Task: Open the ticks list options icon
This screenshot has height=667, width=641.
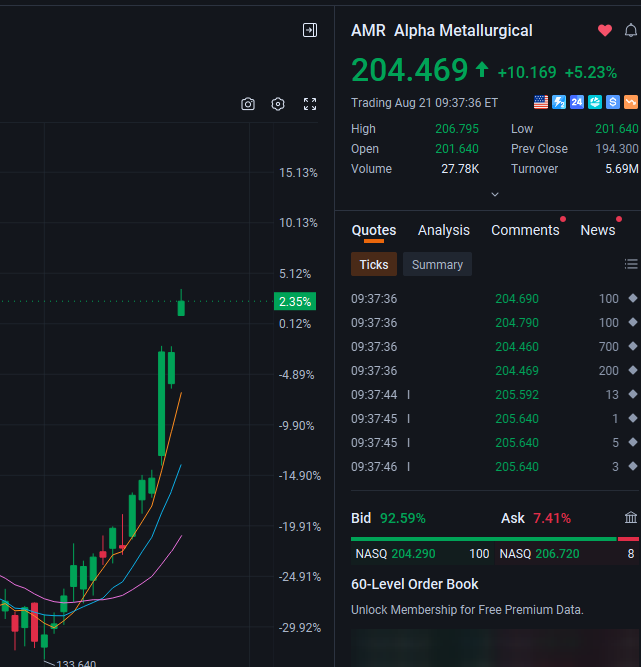Action: 631,264
